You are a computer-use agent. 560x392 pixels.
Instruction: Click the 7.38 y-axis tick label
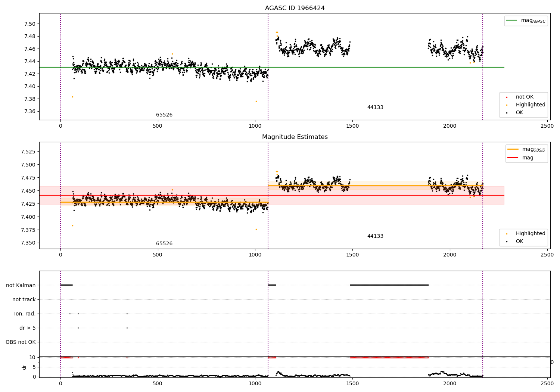[29, 99]
